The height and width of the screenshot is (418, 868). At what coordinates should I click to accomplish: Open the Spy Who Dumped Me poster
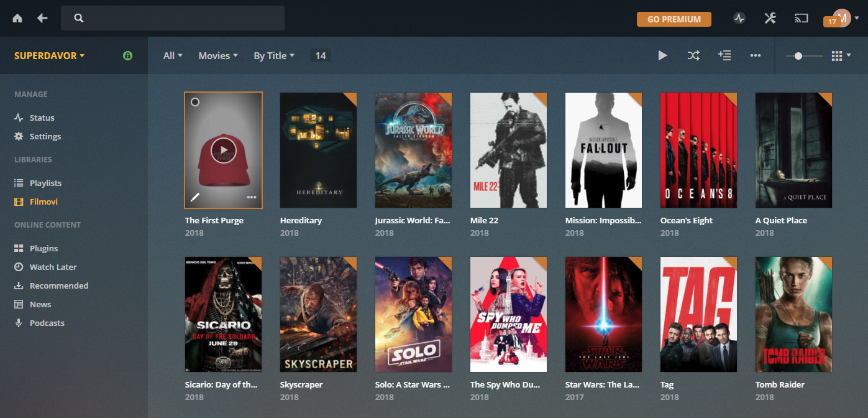[508, 314]
